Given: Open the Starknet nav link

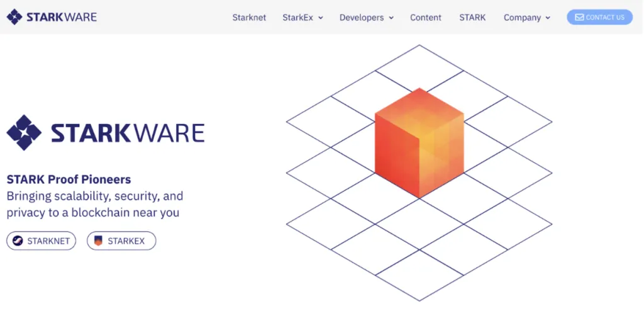Looking at the screenshot, I should [x=249, y=18].
